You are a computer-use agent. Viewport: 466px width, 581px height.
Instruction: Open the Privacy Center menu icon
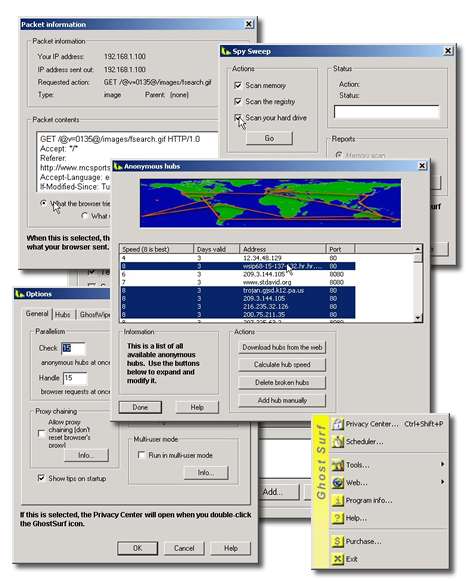337,424
